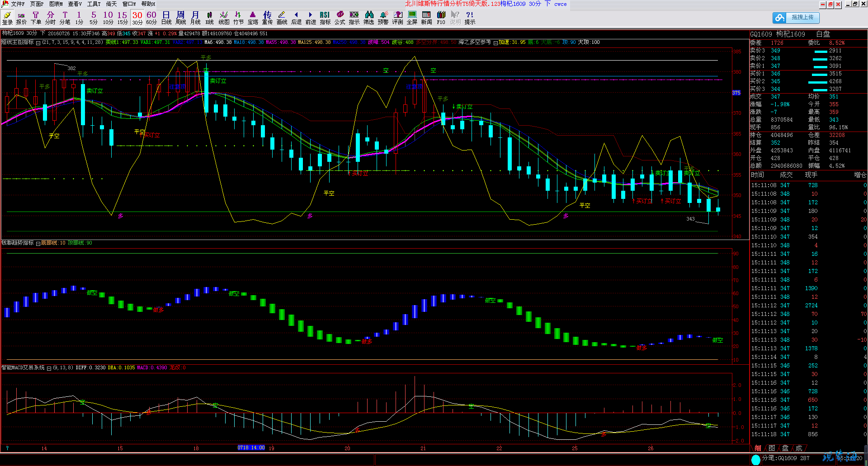Open the 倚天 menu
The width and height of the screenshot is (868, 466).
pyautogui.click(x=111, y=4)
